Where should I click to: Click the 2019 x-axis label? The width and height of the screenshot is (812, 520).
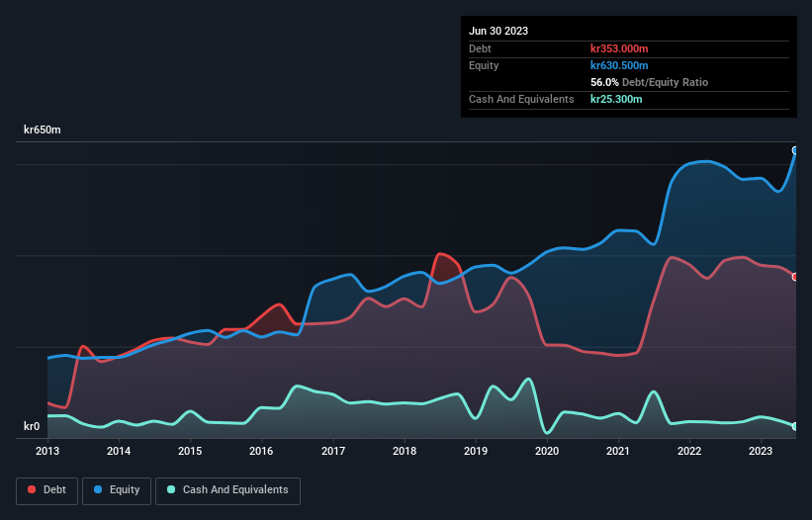pyautogui.click(x=476, y=451)
